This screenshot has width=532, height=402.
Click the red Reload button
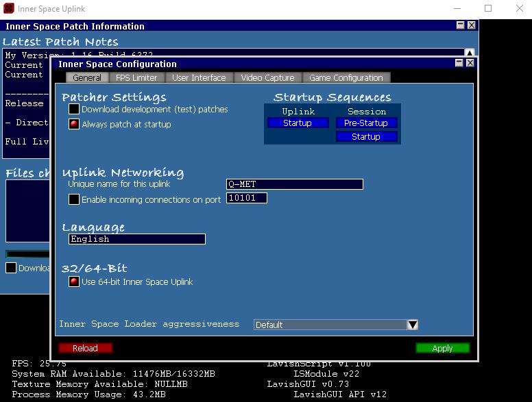pos(85,348)
